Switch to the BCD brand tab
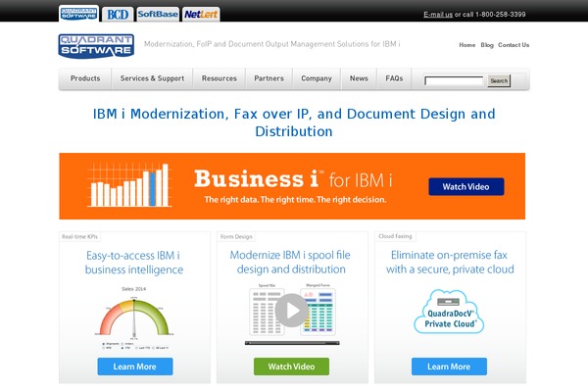Image resolution: width=588 pixels, height=392 pixels. point(118,15)
